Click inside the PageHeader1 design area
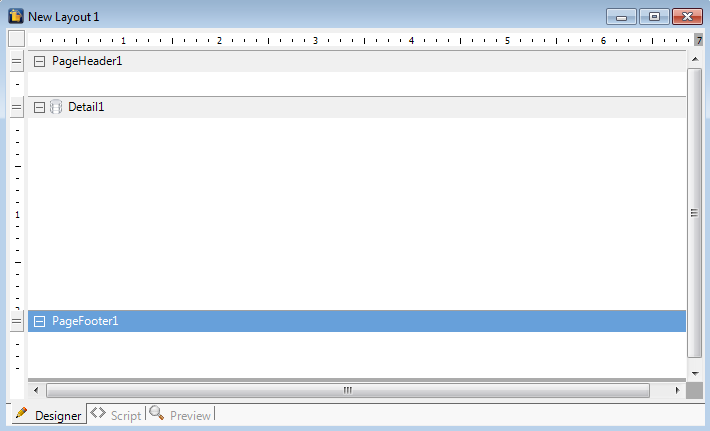This screenshot has width=710, height=431. 357,84
